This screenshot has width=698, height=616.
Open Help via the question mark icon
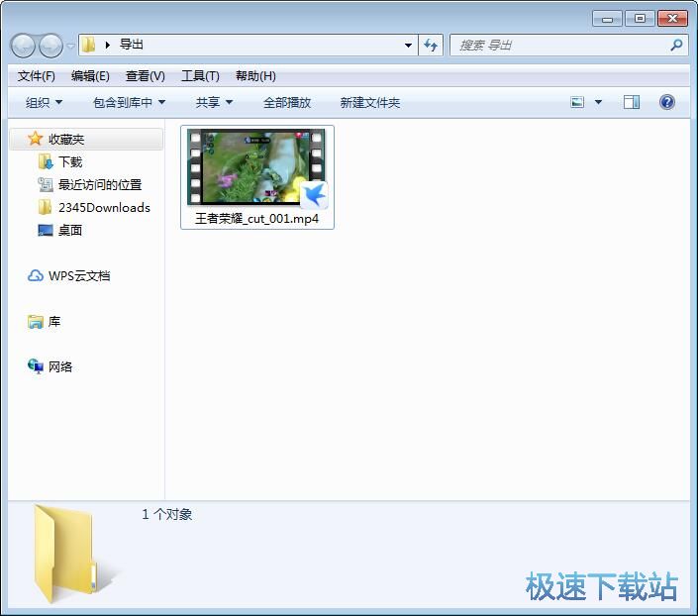pyautogui.click(x=667, y=102)
